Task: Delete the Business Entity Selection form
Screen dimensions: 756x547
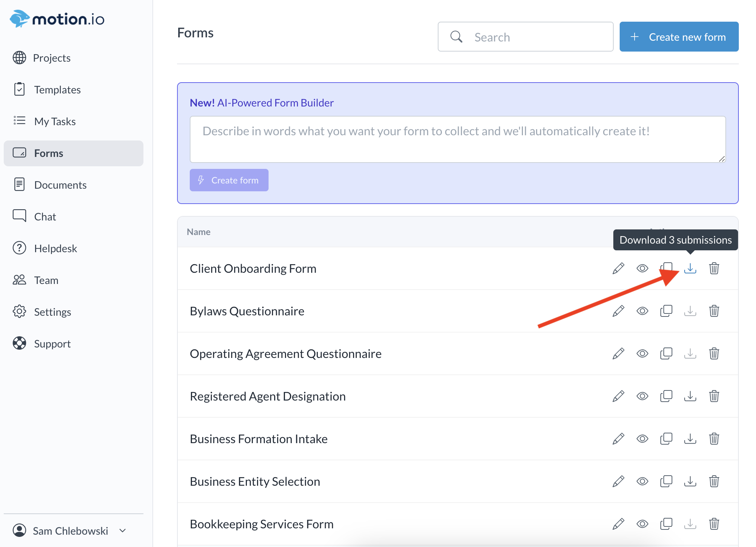Action: [x=714, y=481]
